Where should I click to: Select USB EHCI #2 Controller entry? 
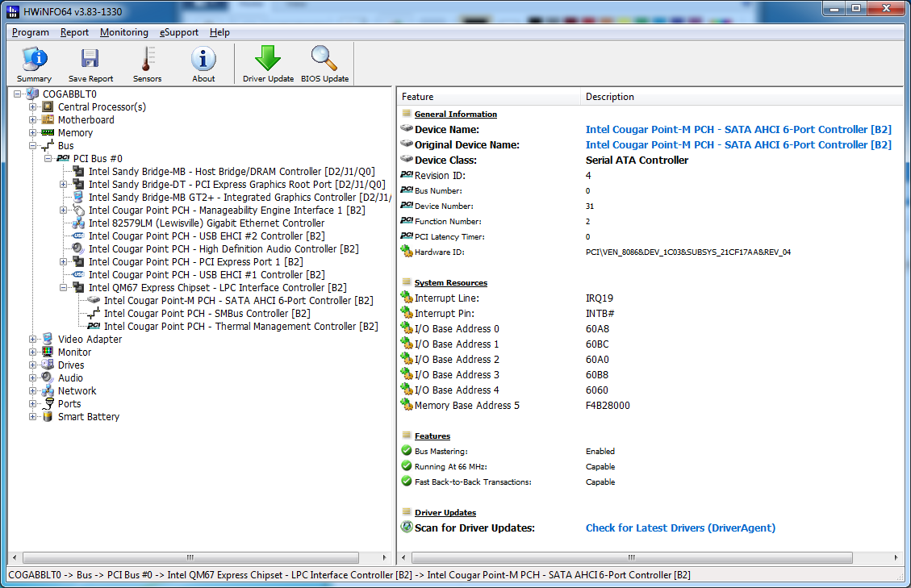[x=207, y=236]
